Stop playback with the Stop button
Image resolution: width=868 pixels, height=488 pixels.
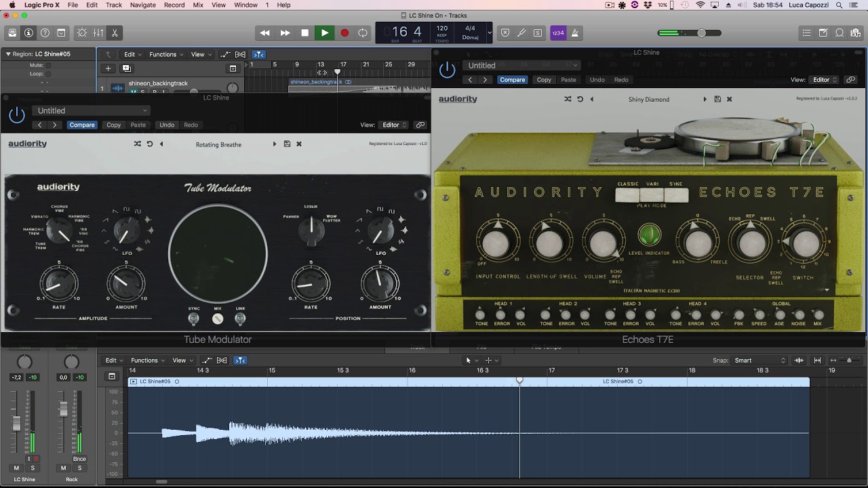pyautogui.click(x=305, y=33)
